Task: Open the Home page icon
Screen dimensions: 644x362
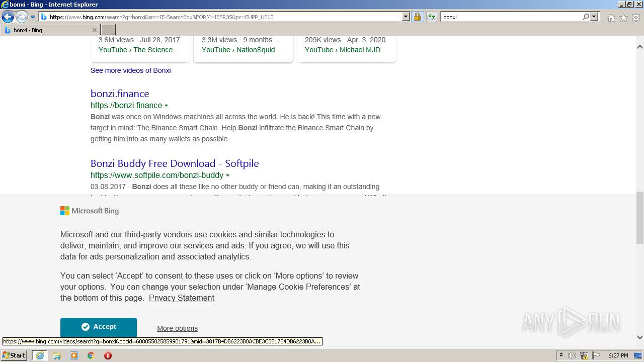Action: click(611, 18)
